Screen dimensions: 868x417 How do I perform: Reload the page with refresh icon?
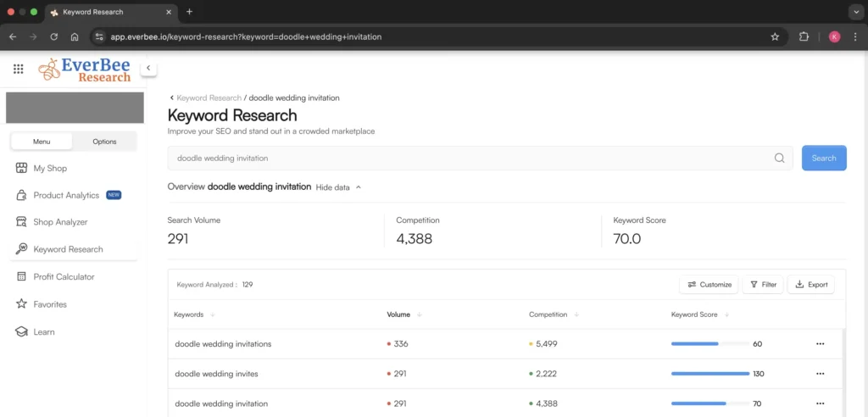(x=53, y=37)
